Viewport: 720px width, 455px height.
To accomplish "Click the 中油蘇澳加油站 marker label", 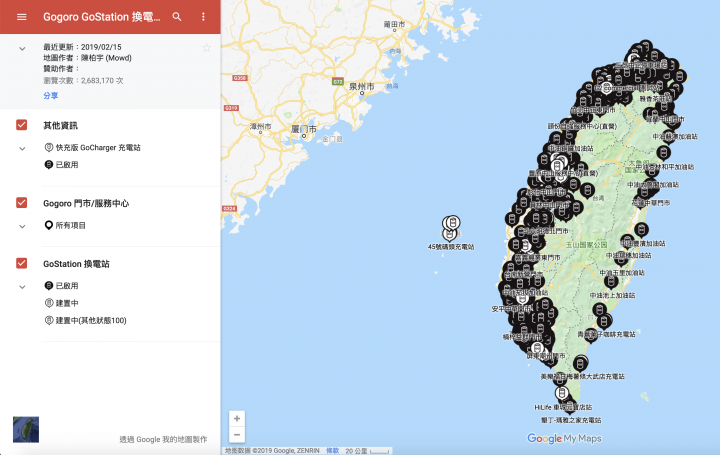I will (675, 137).
